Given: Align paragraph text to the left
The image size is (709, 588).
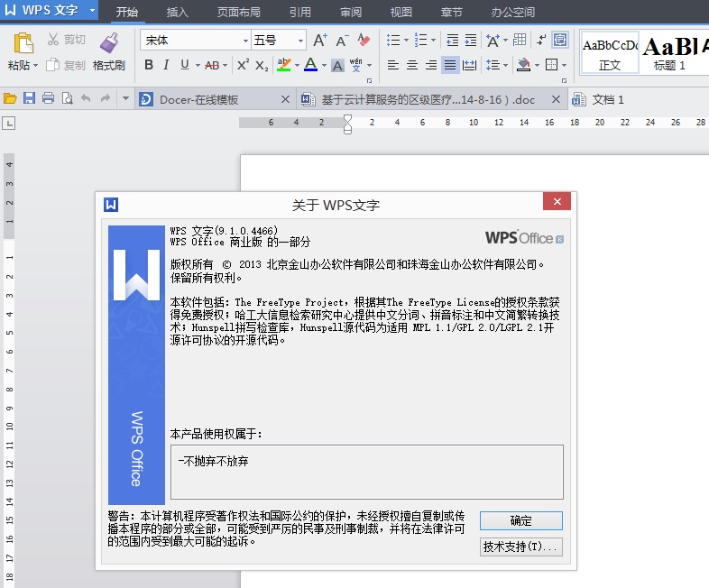Looking at the screenshot, I should point(393,66).
